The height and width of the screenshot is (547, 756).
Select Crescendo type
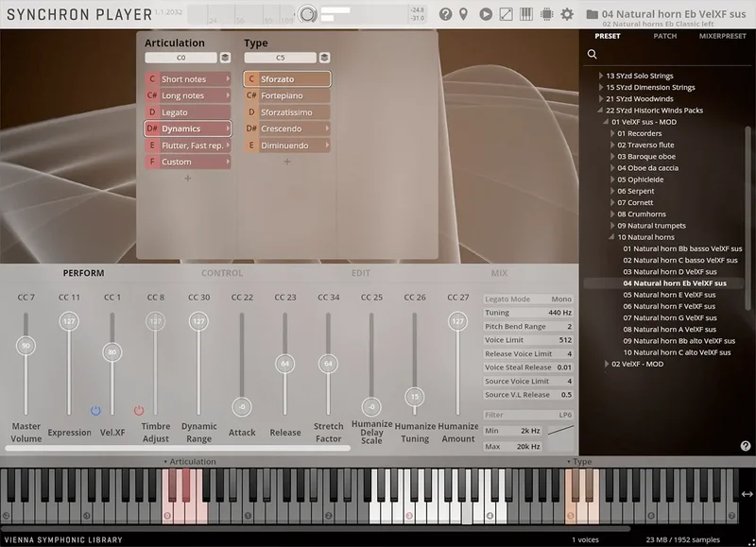pyautogui.click(x=287, y=128)
